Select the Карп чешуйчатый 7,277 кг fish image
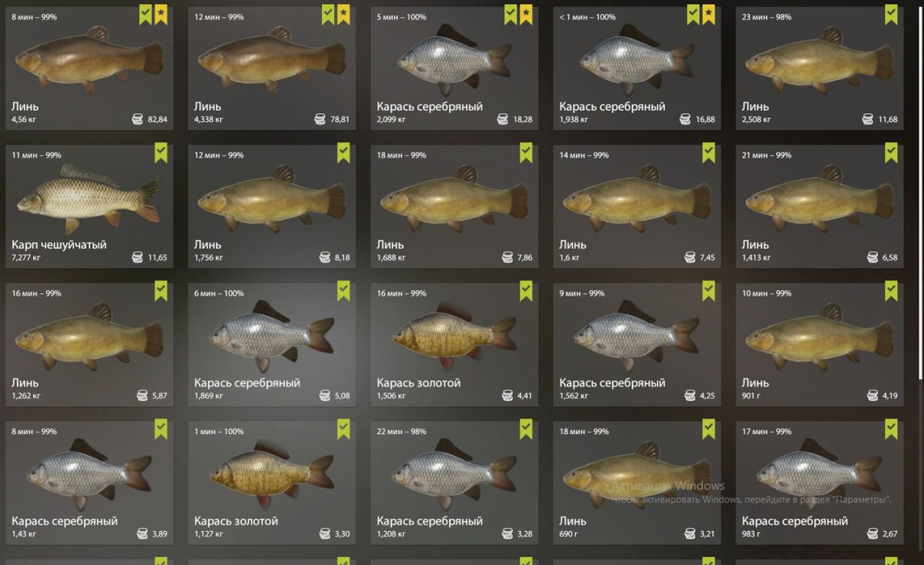Viewport: 924px width, 565px height. 89,199
